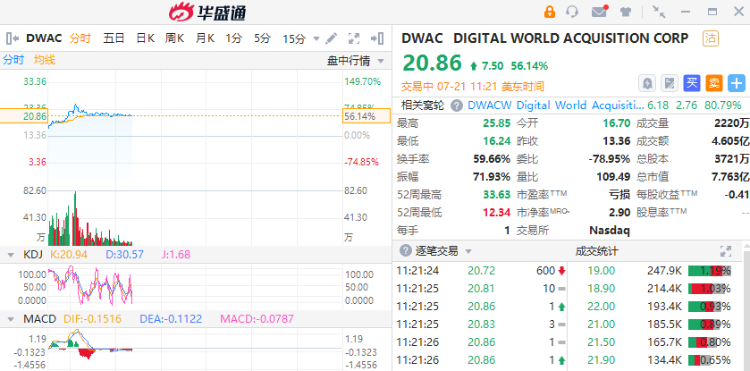Open the DWACW related warrant link
The width and height of the screenshot is (750, 371).
[x=555, y=105]
